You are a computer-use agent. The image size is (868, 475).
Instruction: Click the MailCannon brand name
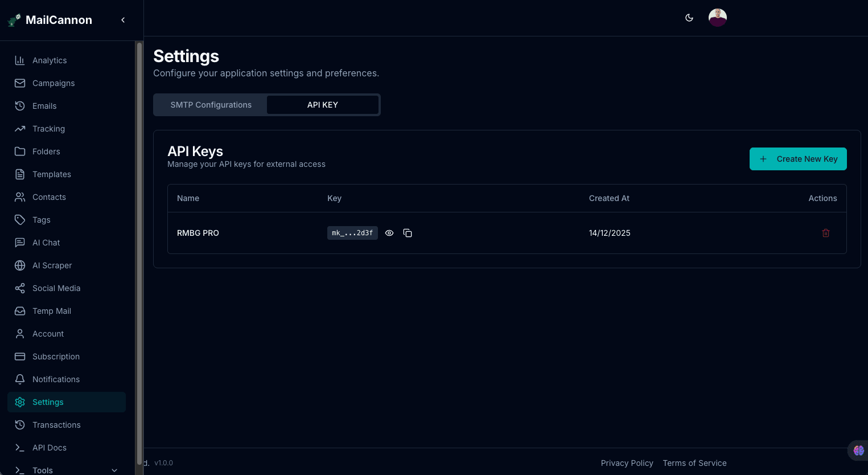[x=59, y=20]
